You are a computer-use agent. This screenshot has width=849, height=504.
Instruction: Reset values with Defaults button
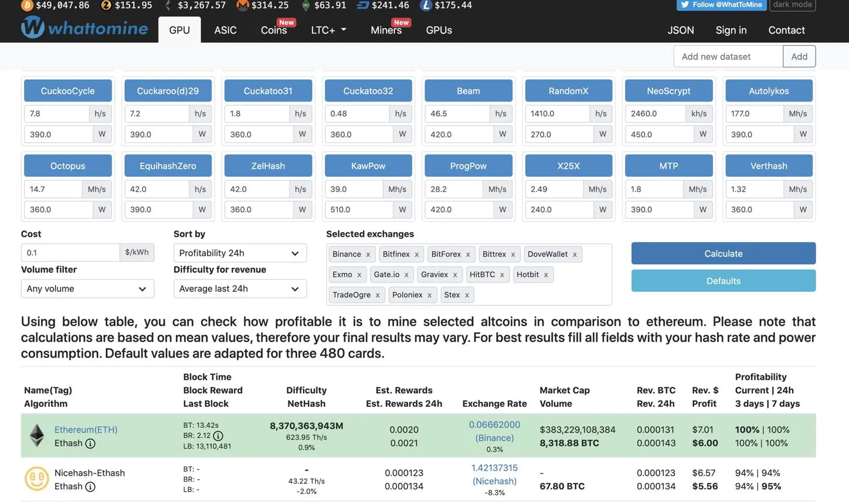tap(724, 281)
